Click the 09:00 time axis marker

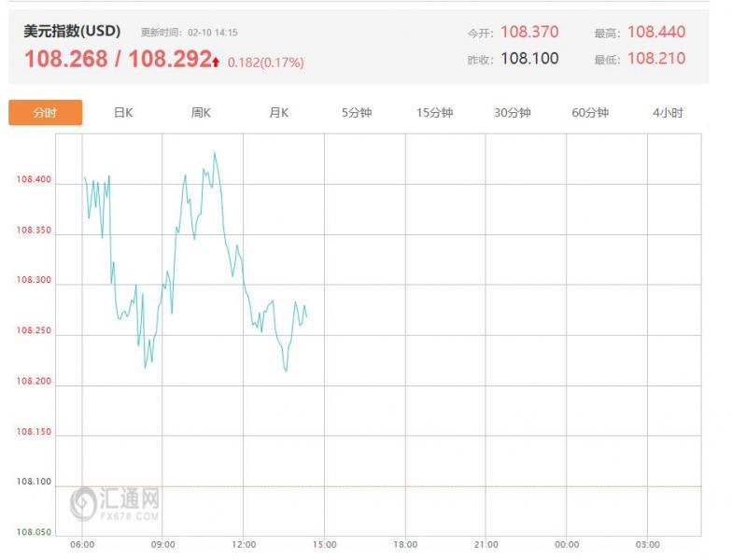point(163,544)
